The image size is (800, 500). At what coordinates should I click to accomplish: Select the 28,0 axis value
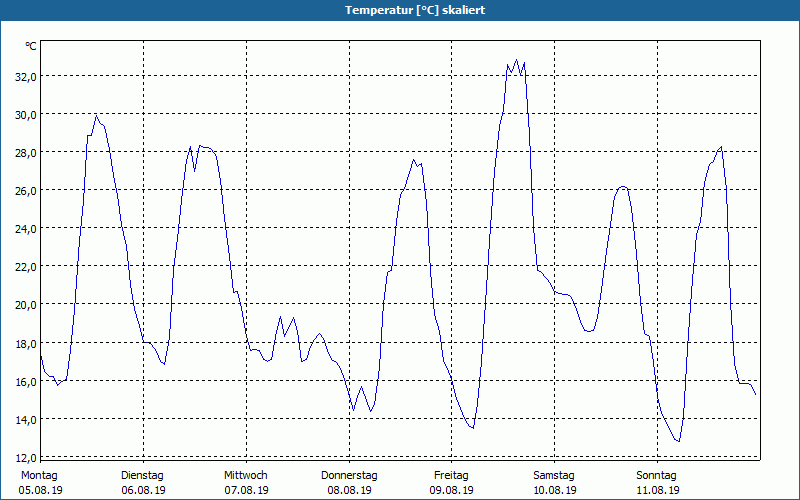26,153
